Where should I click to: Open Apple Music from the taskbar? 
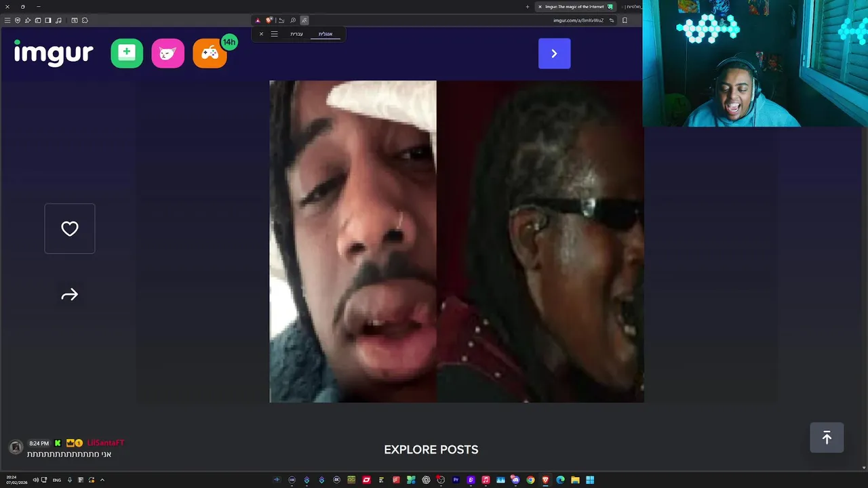pos(486,480)
